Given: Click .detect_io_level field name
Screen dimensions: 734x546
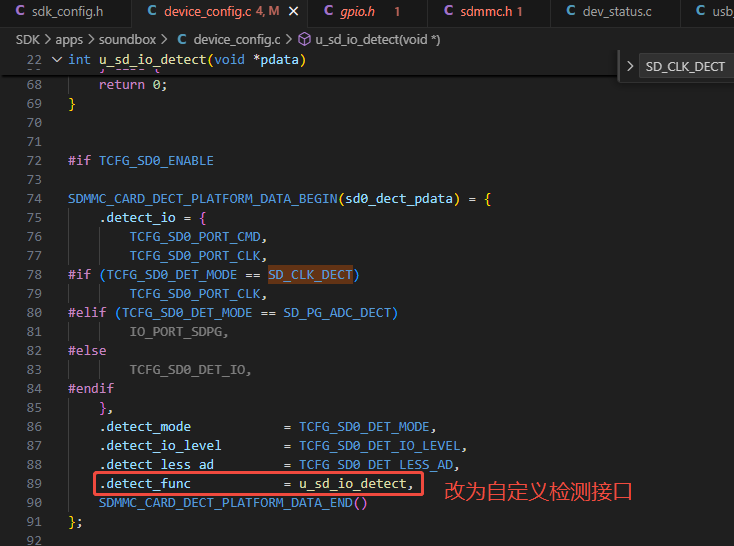Looking at the screenshot, I should 160,445.
